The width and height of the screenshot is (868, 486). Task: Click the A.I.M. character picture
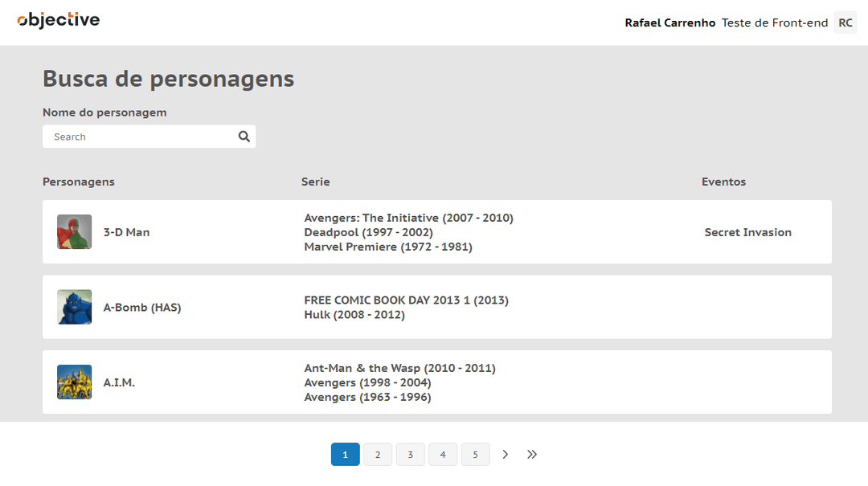[x=74, y=382]
